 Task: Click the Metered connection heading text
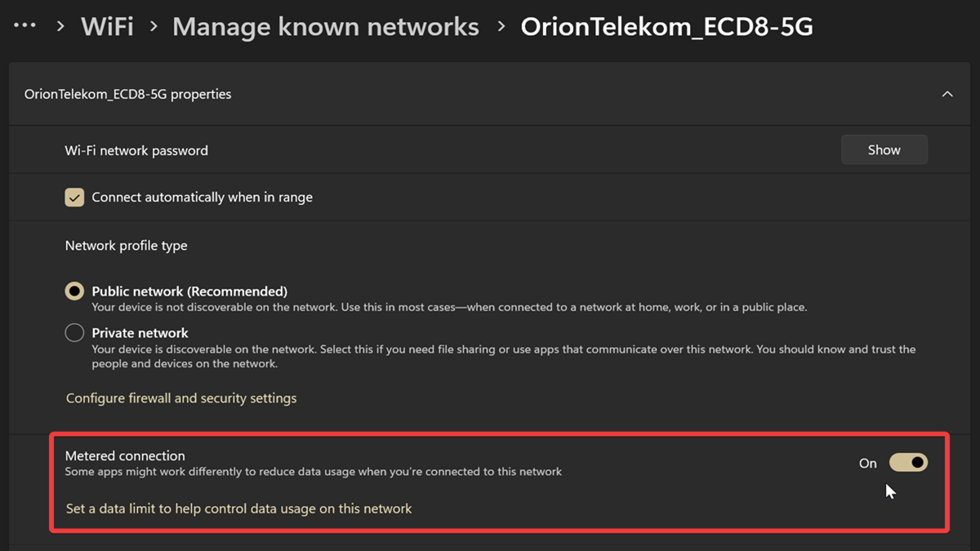tap(125, 455)
